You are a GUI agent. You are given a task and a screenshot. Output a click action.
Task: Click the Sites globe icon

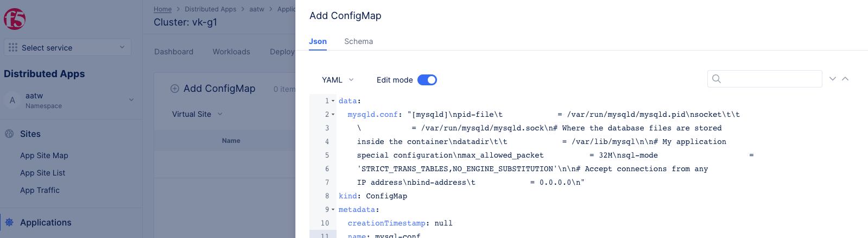pos(9,134)
